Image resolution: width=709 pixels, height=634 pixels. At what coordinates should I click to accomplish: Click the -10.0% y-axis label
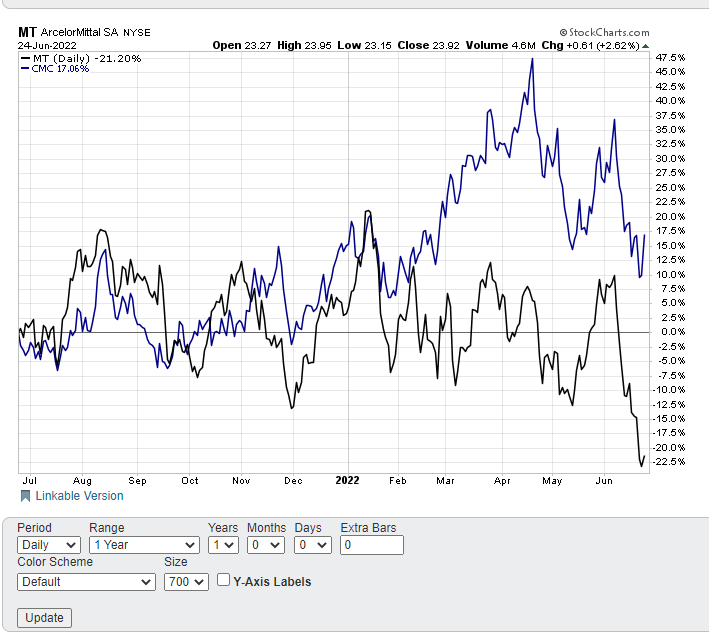670,390
